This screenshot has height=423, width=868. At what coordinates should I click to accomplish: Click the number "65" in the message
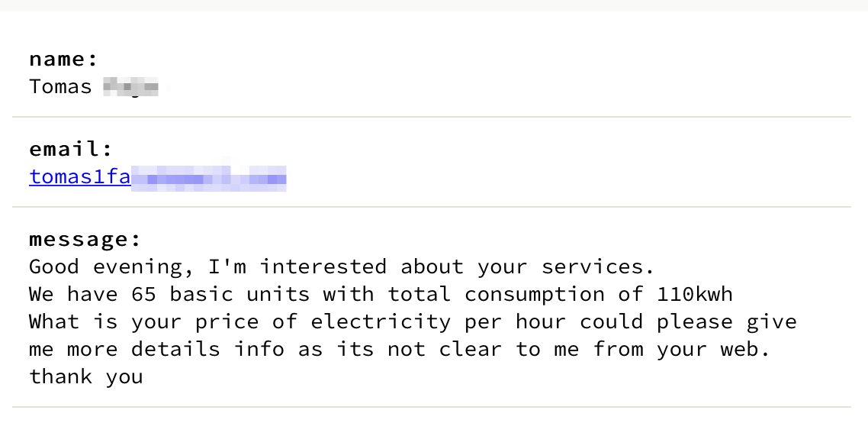pyautogui.click(x=143, y=295)
